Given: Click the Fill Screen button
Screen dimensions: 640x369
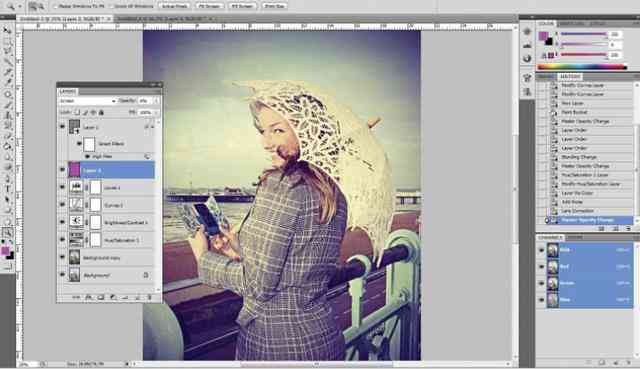Looking at the screenshot, I should click(242, 6).
